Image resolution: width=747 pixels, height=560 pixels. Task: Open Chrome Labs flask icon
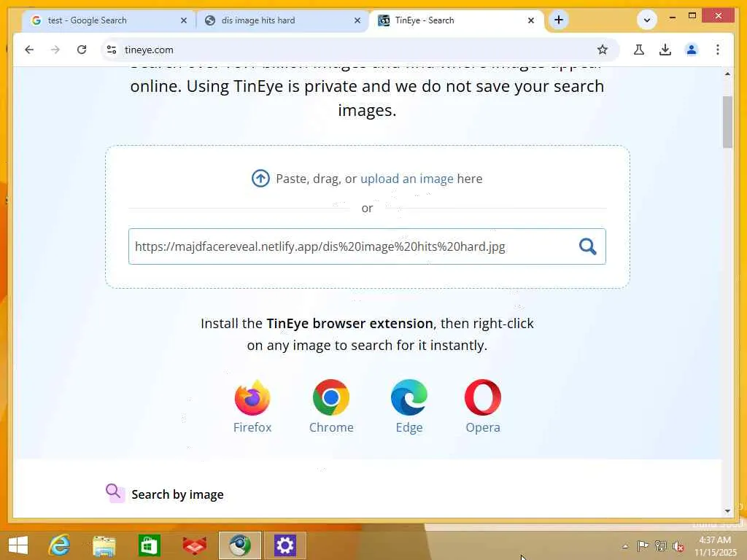point(639,50)
